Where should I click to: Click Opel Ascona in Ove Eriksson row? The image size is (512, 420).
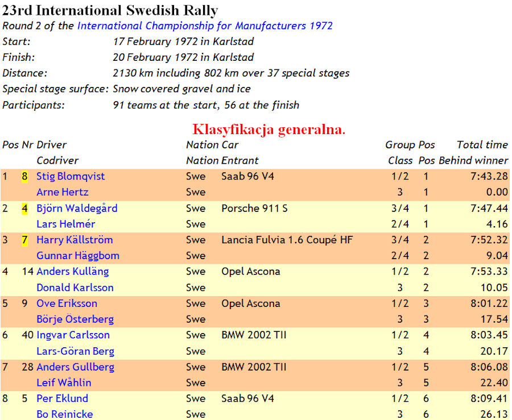(x=251, y=303)
